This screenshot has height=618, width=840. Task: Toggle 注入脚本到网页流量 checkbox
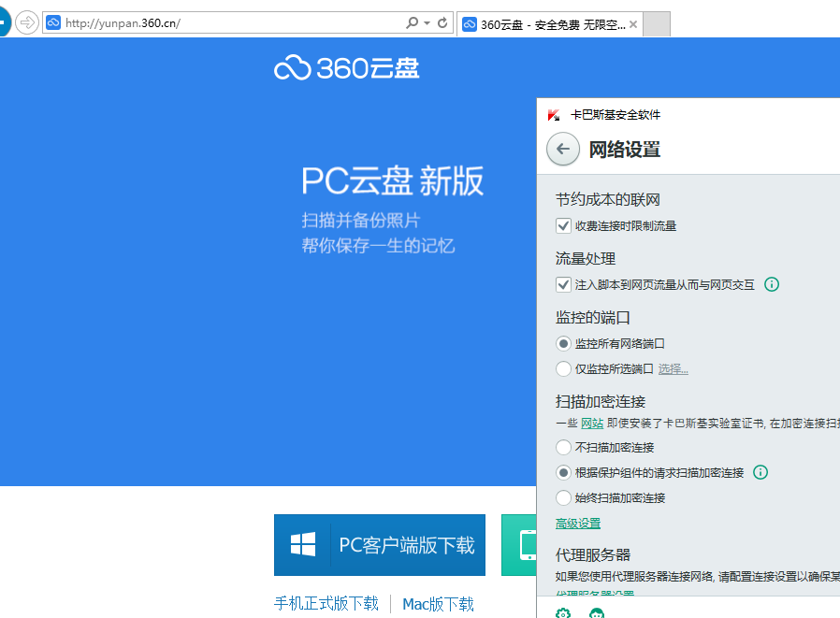coord(563,284)
